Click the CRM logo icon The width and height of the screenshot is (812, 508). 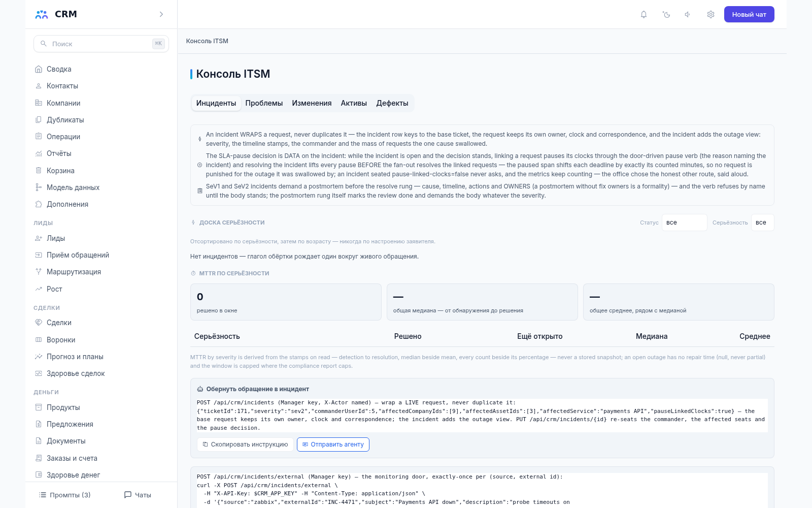click(42, 14)
